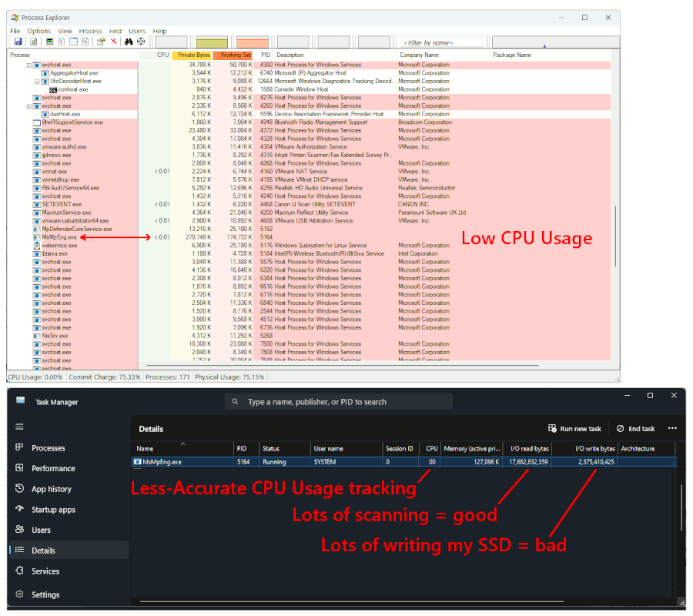The width and height of the screenshot is (693, 616).
Task: Switch to Performance page in Task Manager
Action: pyautogui.click(x=69, y=468)
